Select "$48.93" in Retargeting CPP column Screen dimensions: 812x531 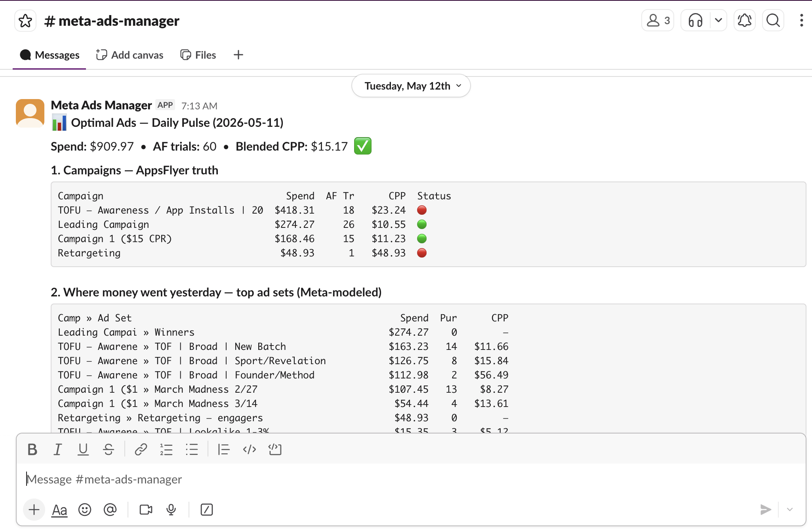pyautogui.click(x=389, y=253)
